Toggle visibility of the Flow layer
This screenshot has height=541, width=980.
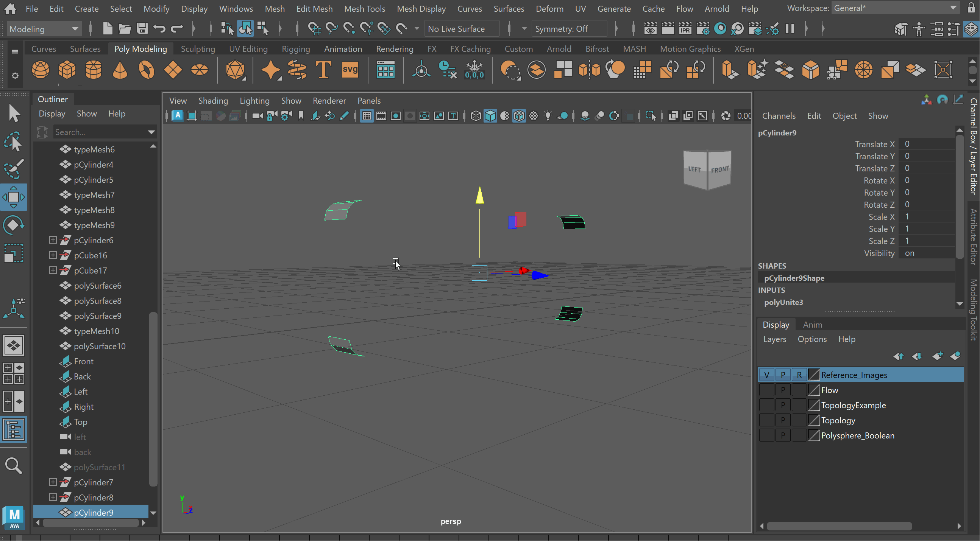(766, 390)
